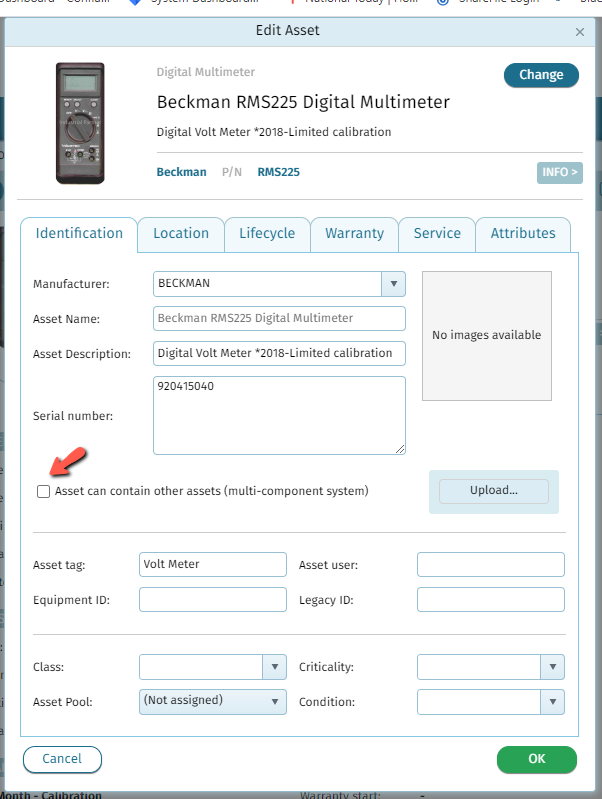Click the Digital Multimeter category text
The width and height of the screenshot is (602, 799).
205,72
